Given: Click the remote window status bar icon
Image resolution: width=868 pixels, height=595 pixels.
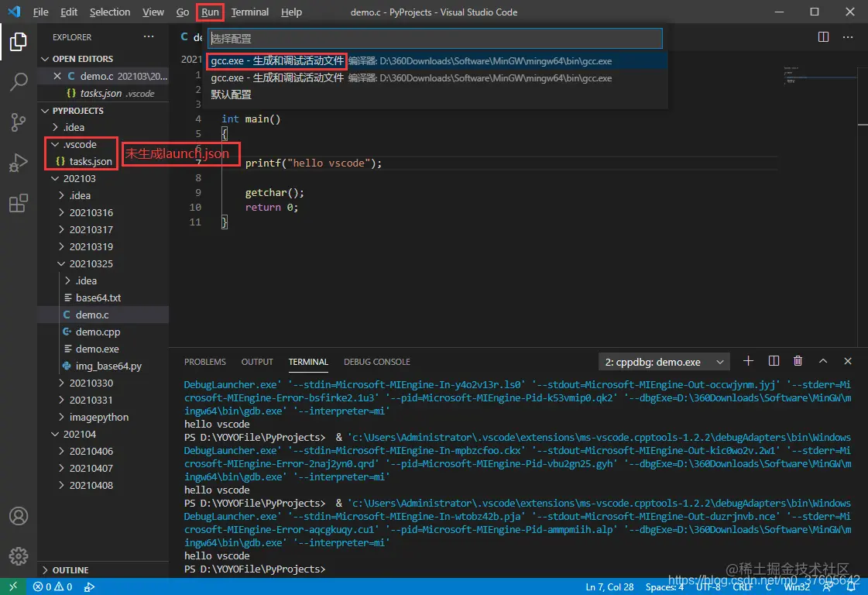Looking at the screenshot, I should 13,586.
